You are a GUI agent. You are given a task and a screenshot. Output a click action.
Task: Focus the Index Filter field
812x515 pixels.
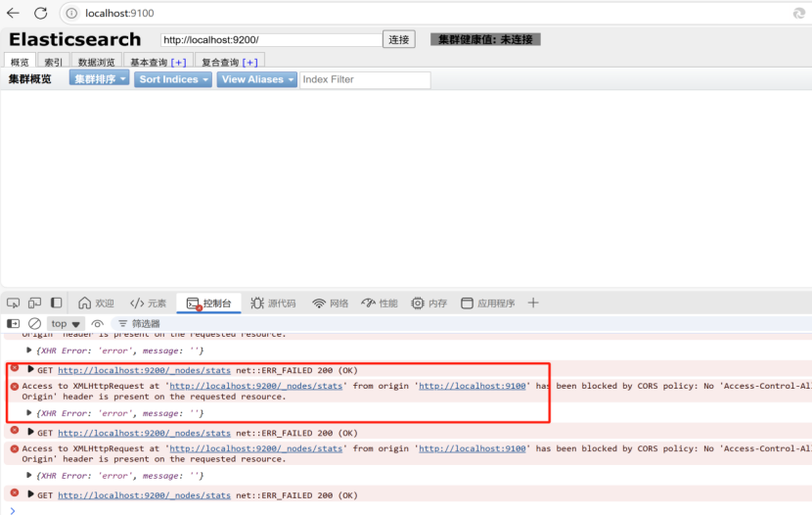pos(365,79)
